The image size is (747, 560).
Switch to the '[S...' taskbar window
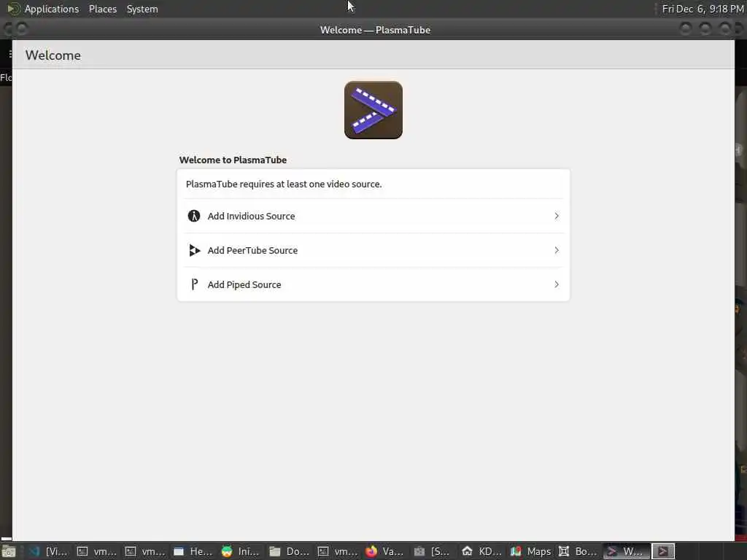point(433,551)
